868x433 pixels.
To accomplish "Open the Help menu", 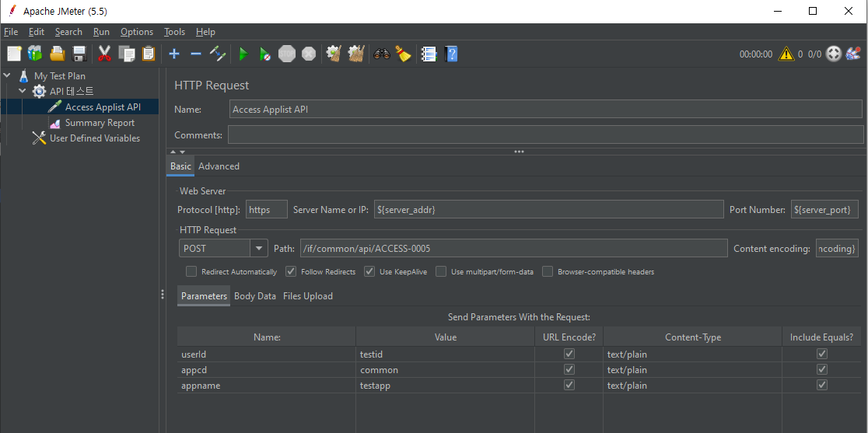I will [205, 32].
